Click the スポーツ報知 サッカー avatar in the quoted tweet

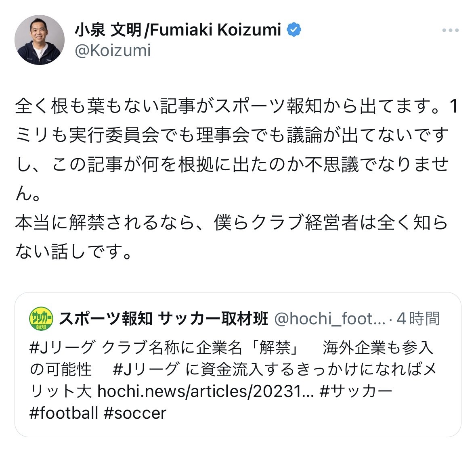(41, 319)
